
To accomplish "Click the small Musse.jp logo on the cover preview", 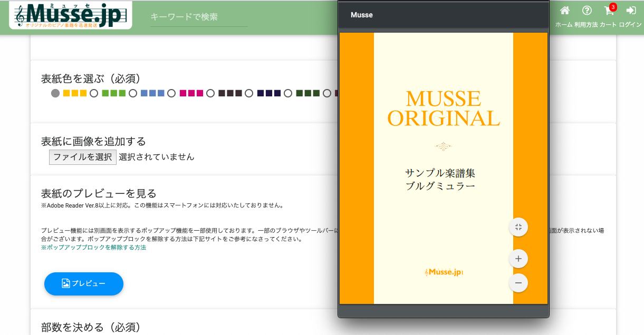I will point(444,272).
